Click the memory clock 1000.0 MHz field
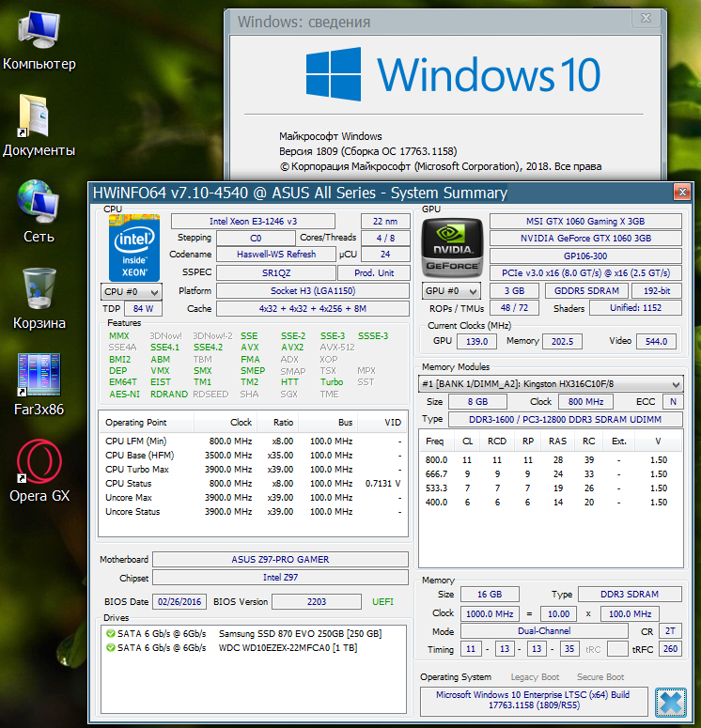The image size is (701, 728). [490, 613]
